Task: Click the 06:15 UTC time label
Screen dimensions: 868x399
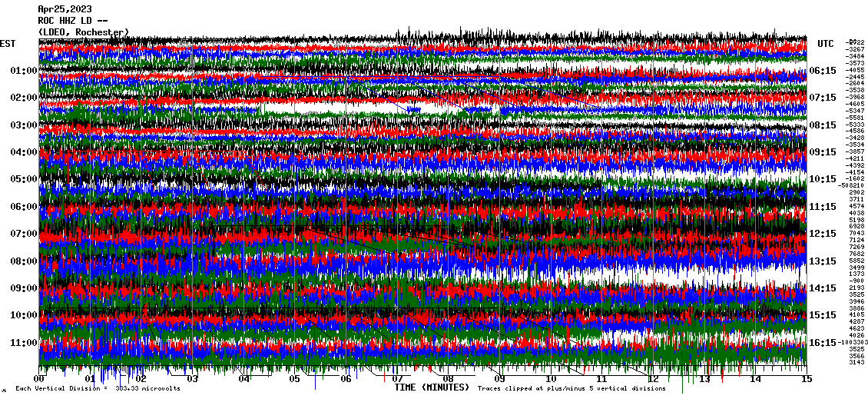Action: click(823, 71)
